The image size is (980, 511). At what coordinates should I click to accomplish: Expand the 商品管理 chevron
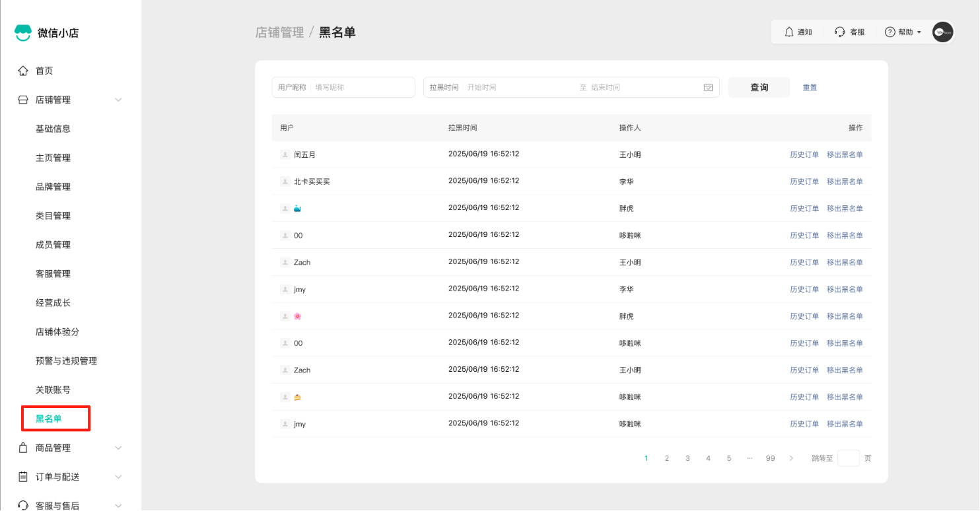(x=119, y=448)
